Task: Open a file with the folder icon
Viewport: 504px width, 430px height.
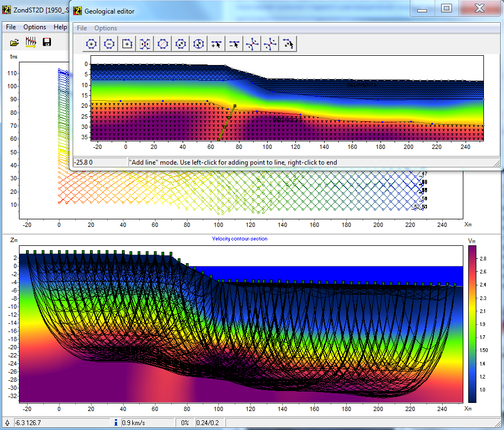Action: 15,42
